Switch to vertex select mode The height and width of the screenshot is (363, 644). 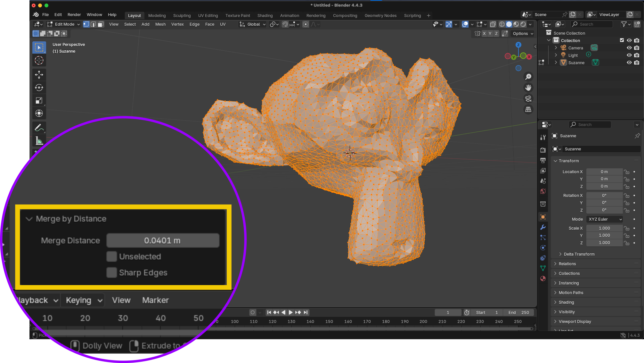click(86, 24)
